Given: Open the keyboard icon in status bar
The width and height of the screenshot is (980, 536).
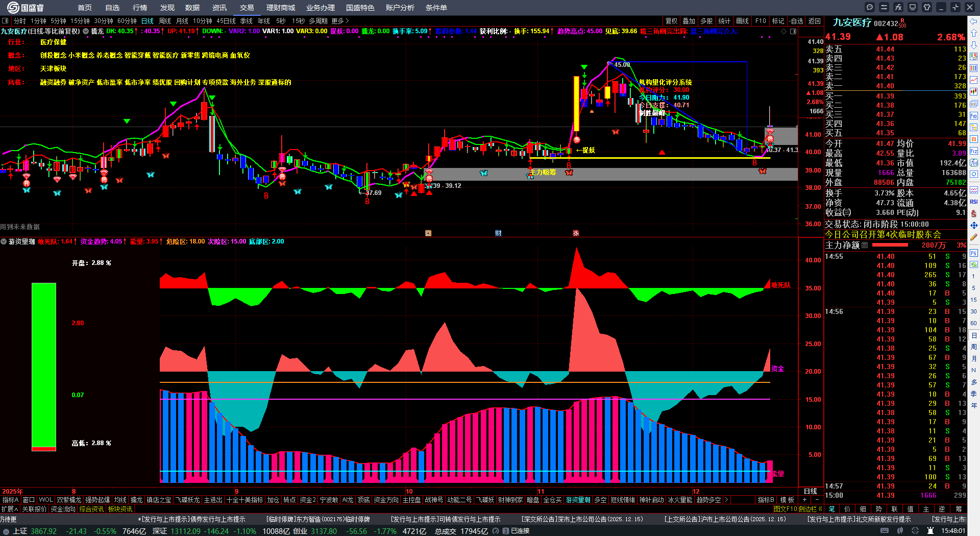Looking at the screenshot, I should click(885, 531).
